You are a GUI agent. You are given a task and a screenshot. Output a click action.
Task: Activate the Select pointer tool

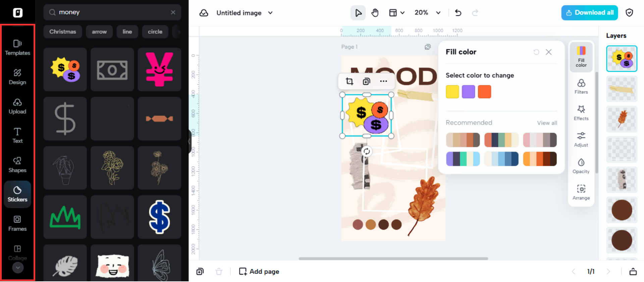358,13
